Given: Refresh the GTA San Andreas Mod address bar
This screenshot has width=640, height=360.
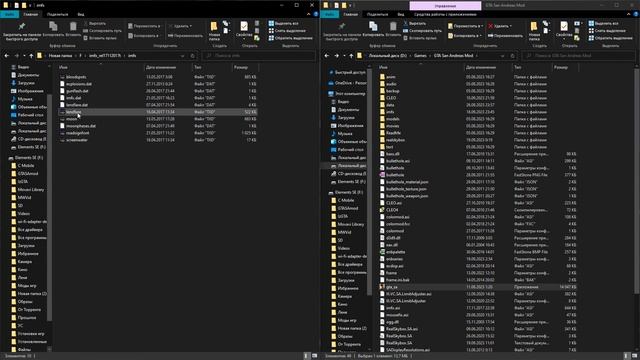Looking at the screenshot, I should point(513,56).
